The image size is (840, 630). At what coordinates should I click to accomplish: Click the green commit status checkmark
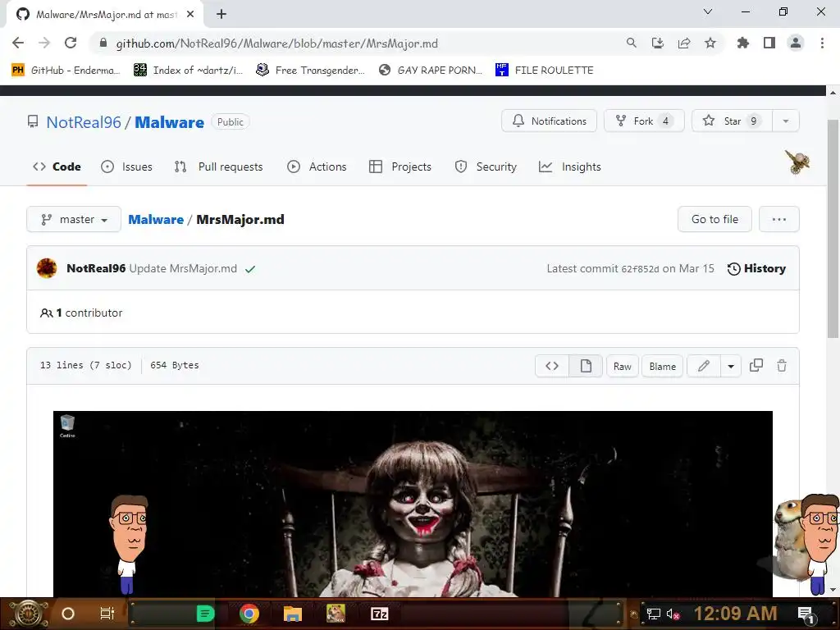pos(250,269)
